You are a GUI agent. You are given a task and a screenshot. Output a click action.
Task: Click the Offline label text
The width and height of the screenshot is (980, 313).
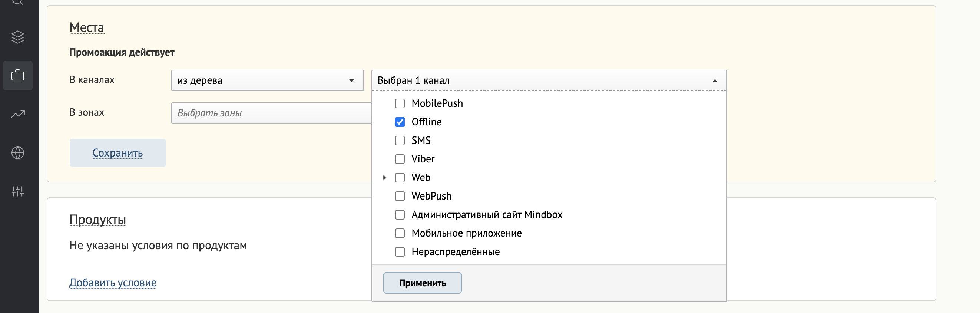pyautogui.click(x=427, y=122)
